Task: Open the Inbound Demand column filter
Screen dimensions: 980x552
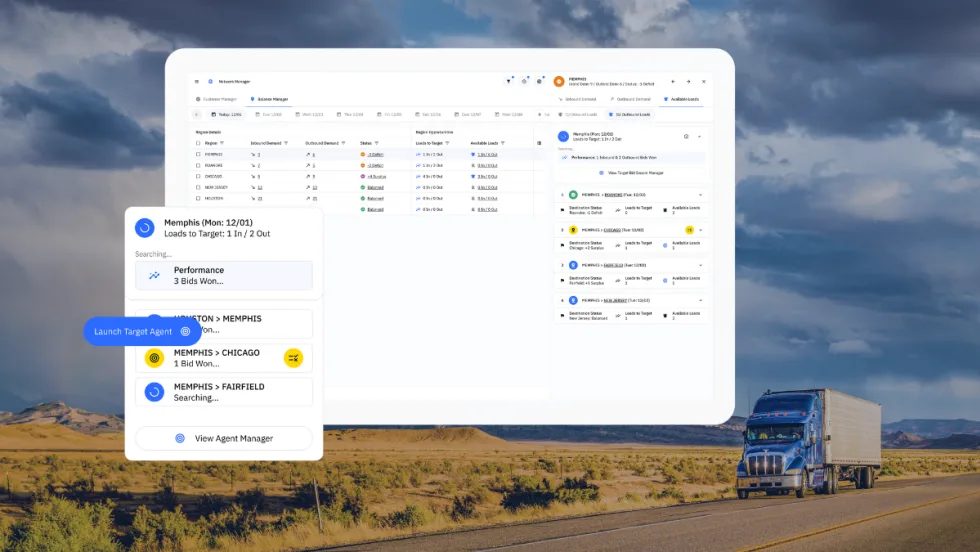Action: pyautogui.click(x=286, y=143)
